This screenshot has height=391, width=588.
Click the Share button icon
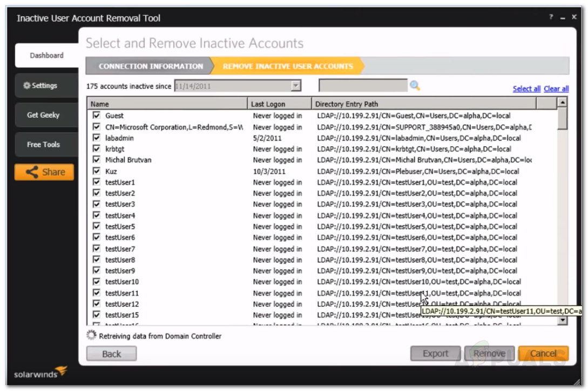pyautogui.click(x=32, y=173)
